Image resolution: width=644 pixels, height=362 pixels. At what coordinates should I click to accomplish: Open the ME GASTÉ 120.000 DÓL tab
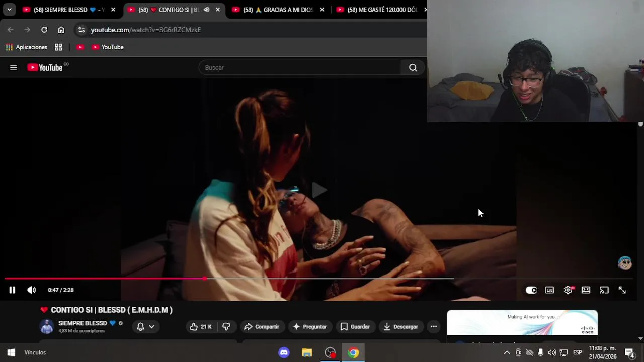coord(382,10)
